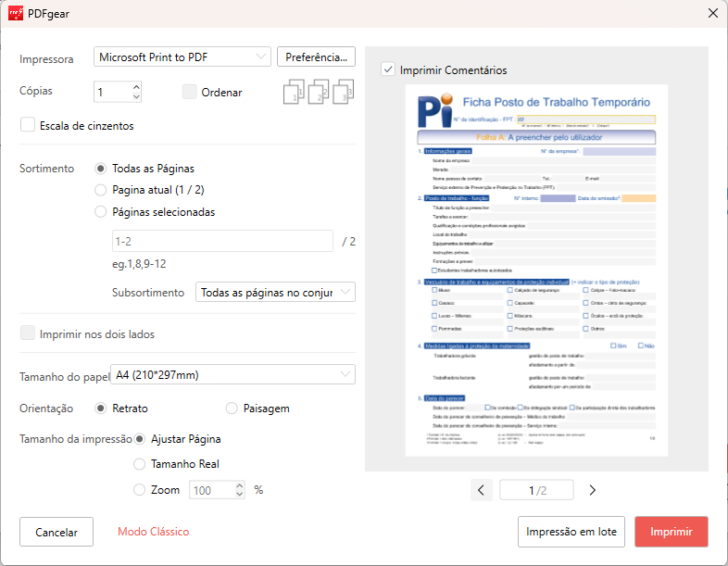The width and height of the screenshot is (728, 566).
Task: Switch to Modo Clássico link
Action: [x=153, y=532]
